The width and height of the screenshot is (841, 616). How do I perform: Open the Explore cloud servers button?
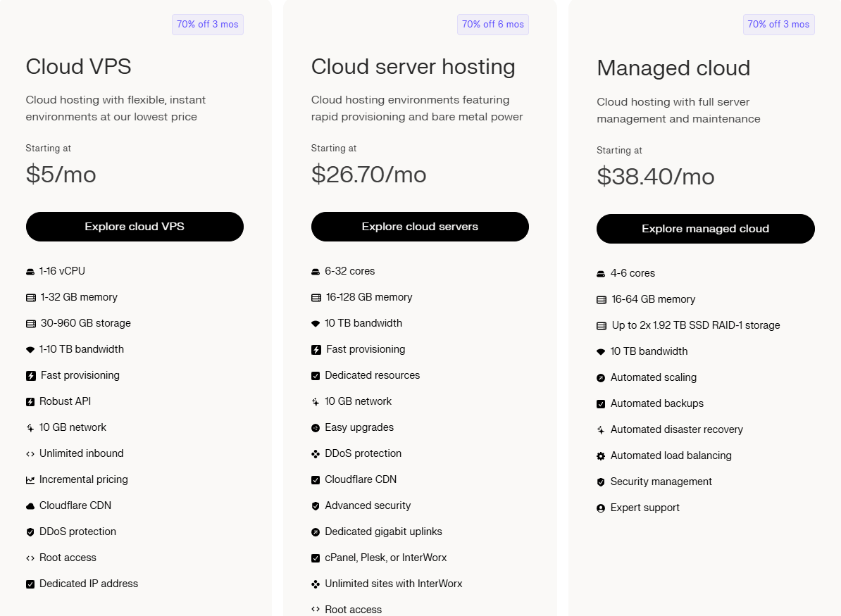coord(420,227)
